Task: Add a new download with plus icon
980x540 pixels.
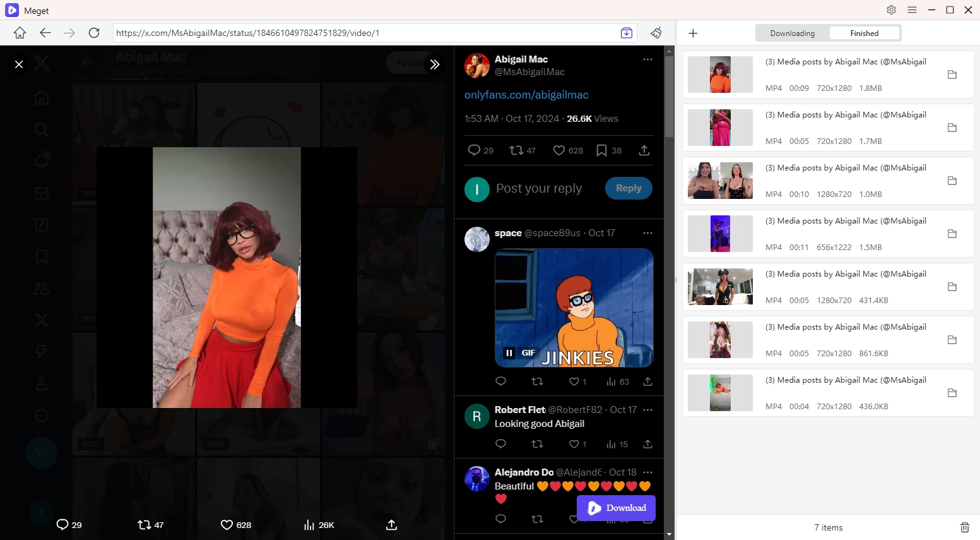Action: click(x=693, y=33)
